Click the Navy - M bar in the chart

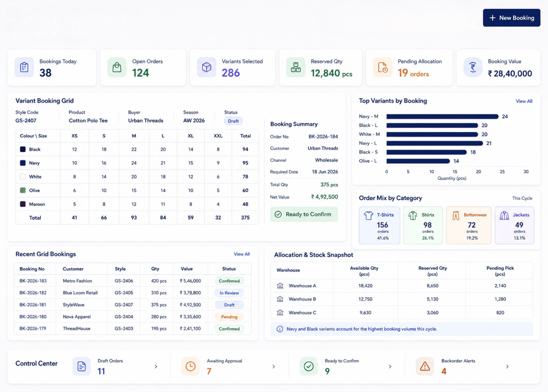tap(442, 117)
